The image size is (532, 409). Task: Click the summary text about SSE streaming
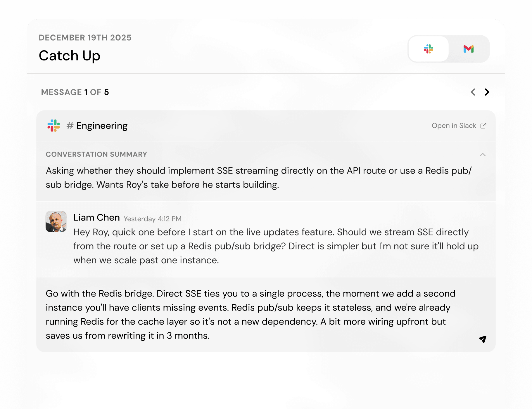pyautogui.click(x=259, y=178)
